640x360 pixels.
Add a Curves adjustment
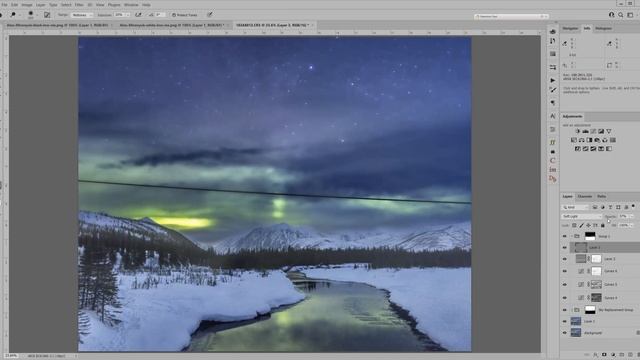coord(593,131)
